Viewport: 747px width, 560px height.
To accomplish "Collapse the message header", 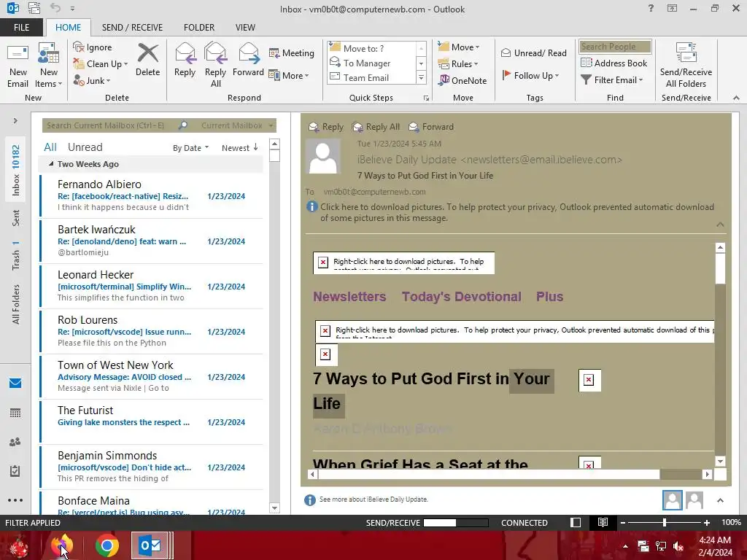I will tap(720, 225).
